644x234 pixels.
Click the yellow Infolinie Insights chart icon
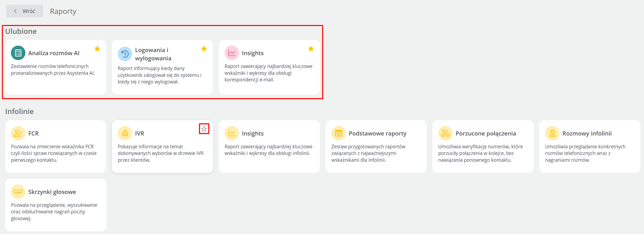tap(232, 133)
